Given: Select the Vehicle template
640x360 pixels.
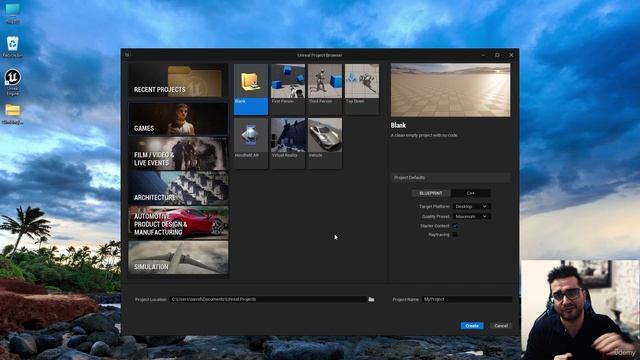Looking at the screenshot, I should tap(325, 143).
